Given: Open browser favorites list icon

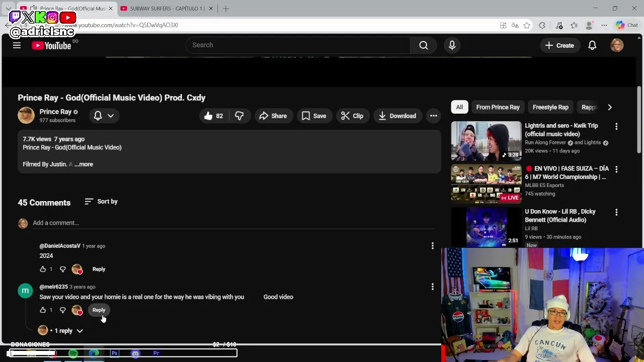Looking at the screenshot, I should click(x=574, y=25).
